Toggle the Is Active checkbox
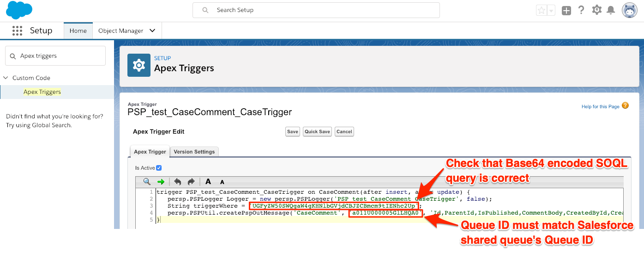 (159, 168)
